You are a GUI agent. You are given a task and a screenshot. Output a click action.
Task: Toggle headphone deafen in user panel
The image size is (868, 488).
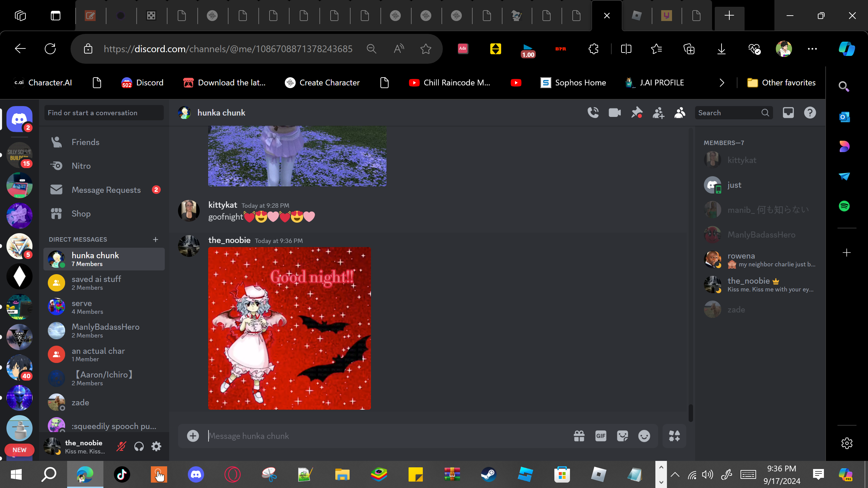click(139, 447)
